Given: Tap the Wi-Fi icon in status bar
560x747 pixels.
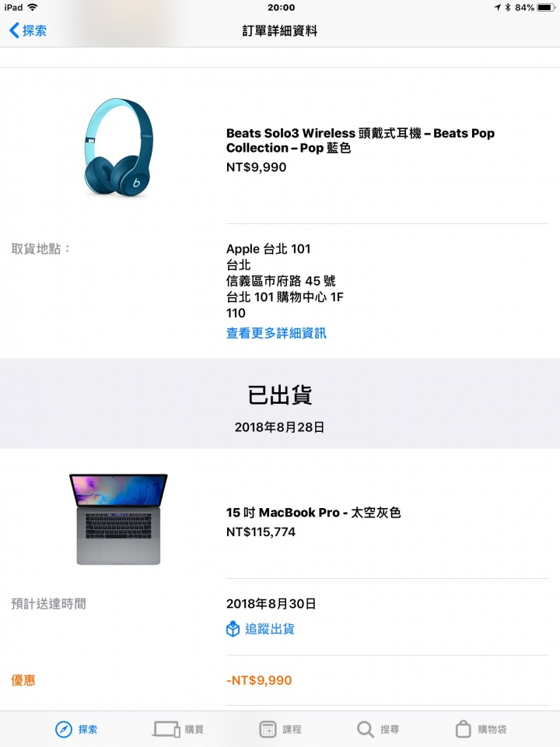Looking at the screenshot, I should 33,7.
